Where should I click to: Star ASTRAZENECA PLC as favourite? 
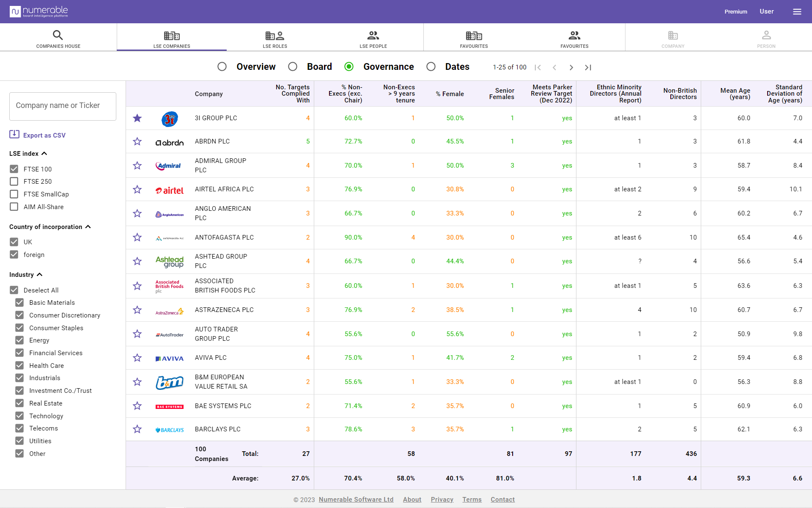point(137,310)
